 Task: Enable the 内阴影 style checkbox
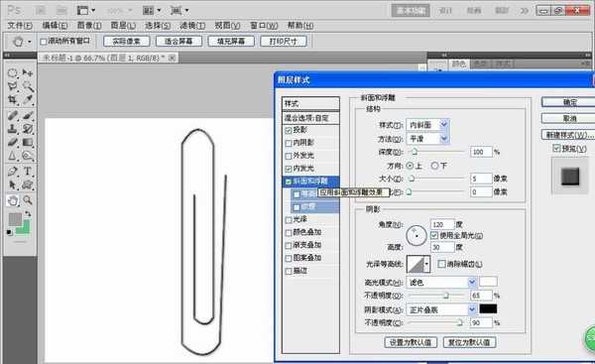(x=289, y=143)
